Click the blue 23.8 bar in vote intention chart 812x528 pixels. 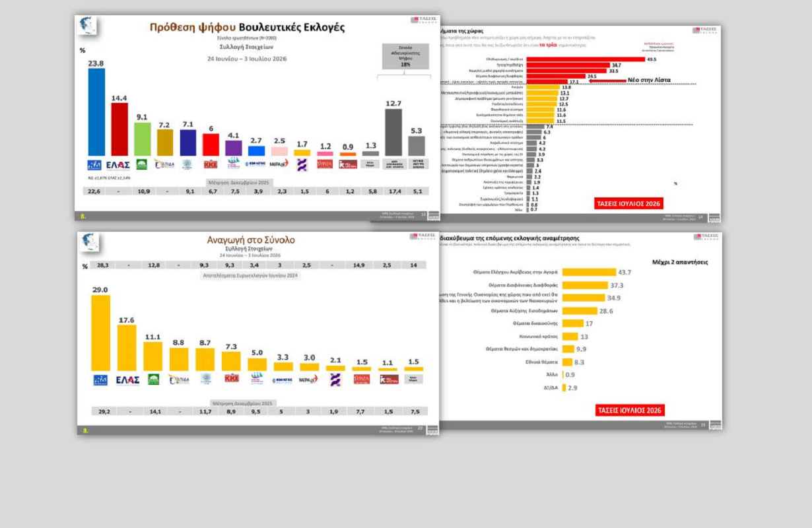pyautogui.click(x=96, y=112)
